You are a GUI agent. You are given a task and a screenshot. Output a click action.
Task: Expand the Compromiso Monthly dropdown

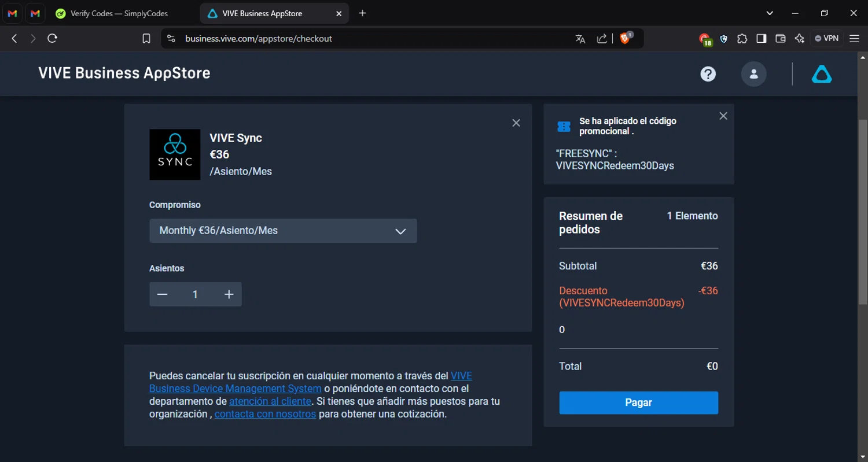click(x=283, y=231)
